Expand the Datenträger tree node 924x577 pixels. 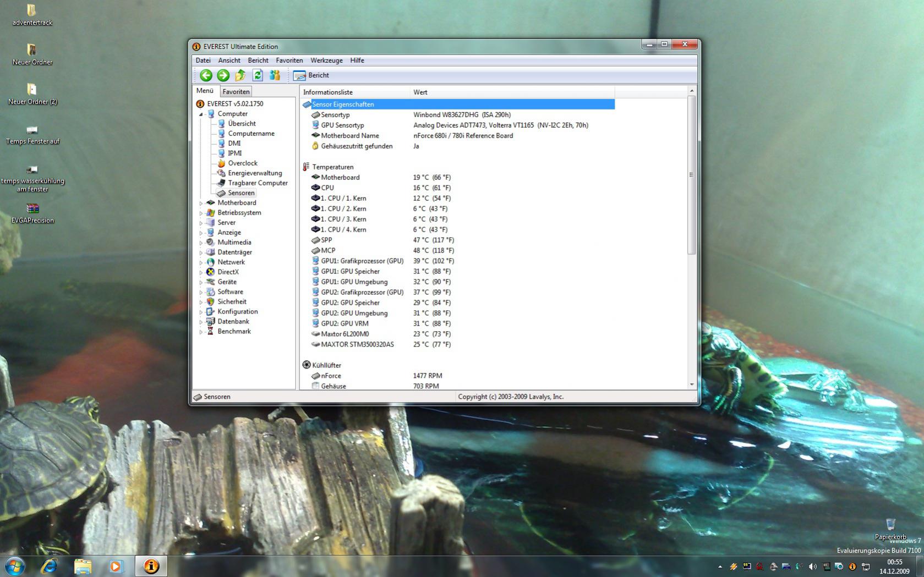pos(201,253)
